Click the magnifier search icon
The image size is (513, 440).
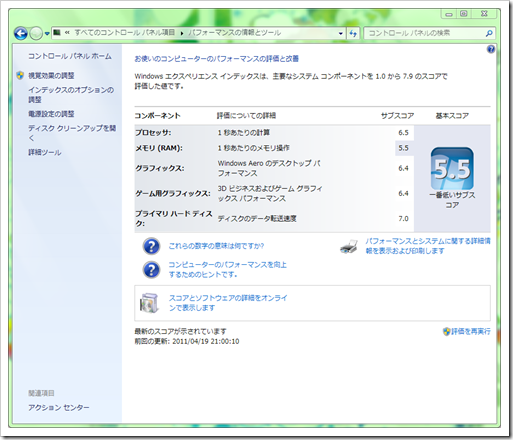489,33
